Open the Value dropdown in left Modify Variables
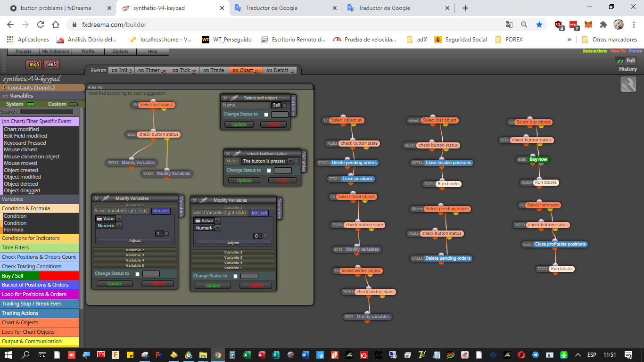644x362 pixels. pos(109,219)
